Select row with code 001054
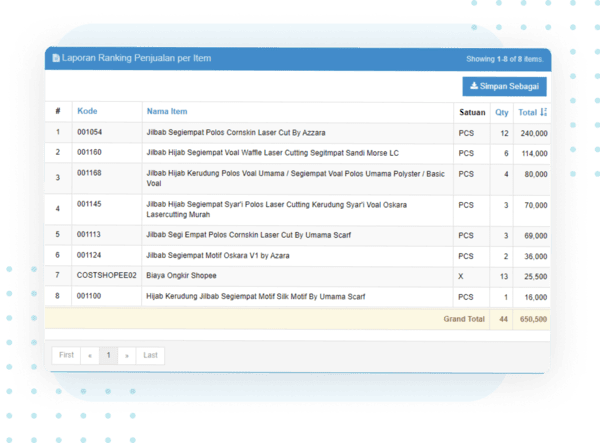This screenshot has height=443, width=600. click(90, 132)
